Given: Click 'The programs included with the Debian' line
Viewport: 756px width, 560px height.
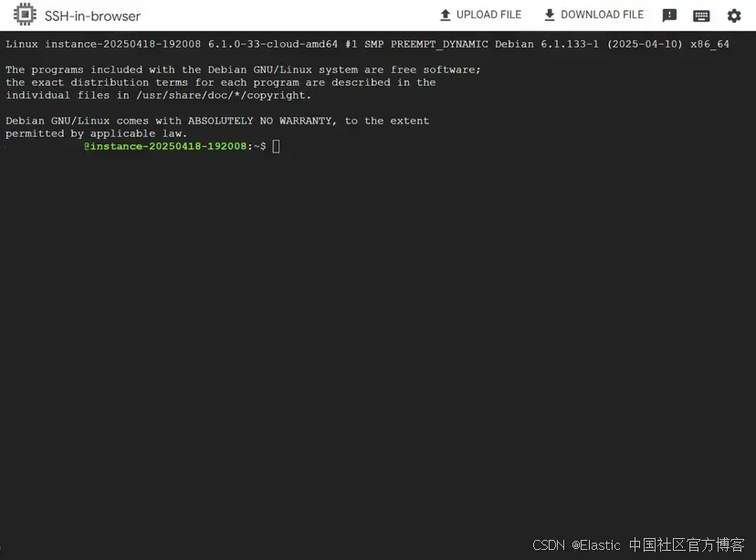Looking at the screenshot, I should (x=243, y=70).
